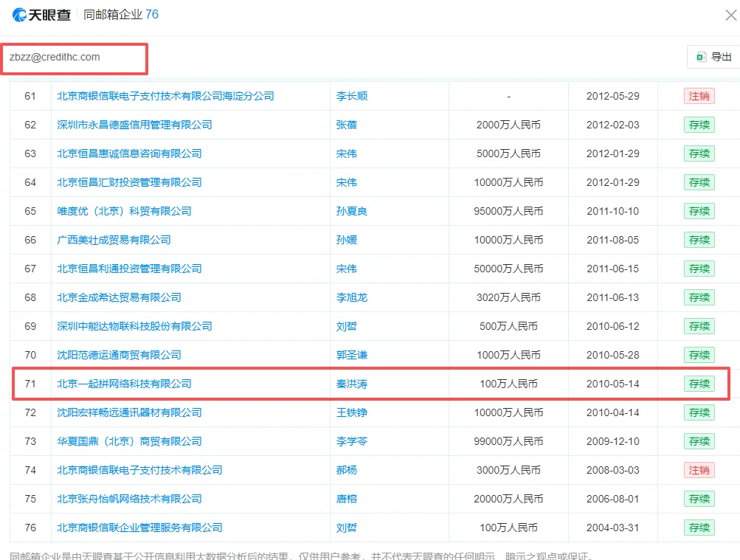Viewport: 740px width, 560px height.
Task: Click 存续 status tag in row 62
Action: (699, 125)
